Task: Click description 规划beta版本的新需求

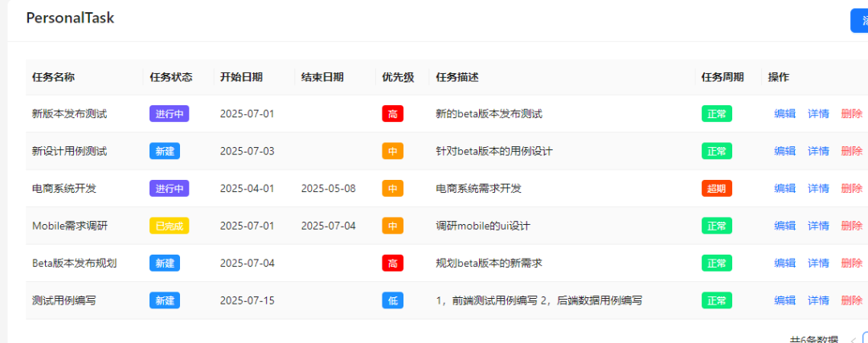Action: coord(489,263)
